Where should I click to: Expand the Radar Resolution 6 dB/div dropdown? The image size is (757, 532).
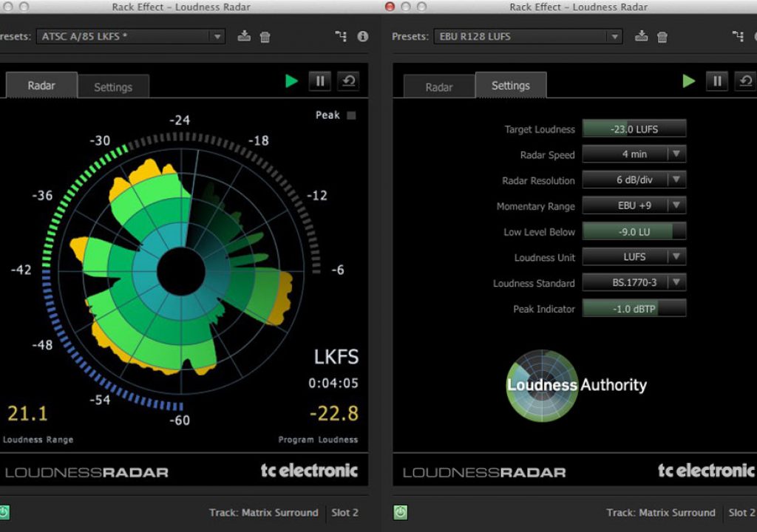(634, 180)
